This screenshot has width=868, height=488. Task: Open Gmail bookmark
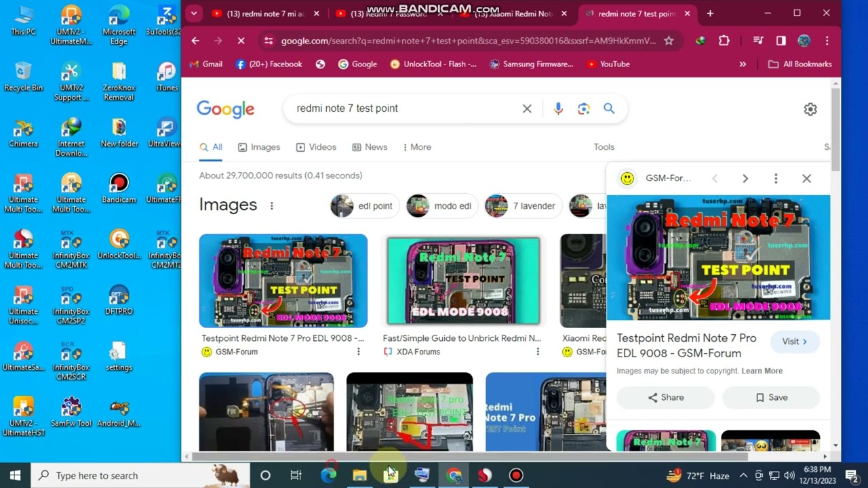[x=205, y=64]
